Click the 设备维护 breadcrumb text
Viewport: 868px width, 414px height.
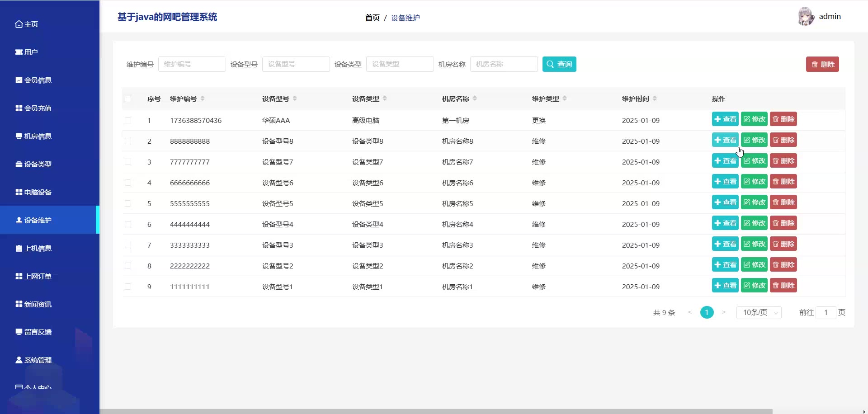405,18
